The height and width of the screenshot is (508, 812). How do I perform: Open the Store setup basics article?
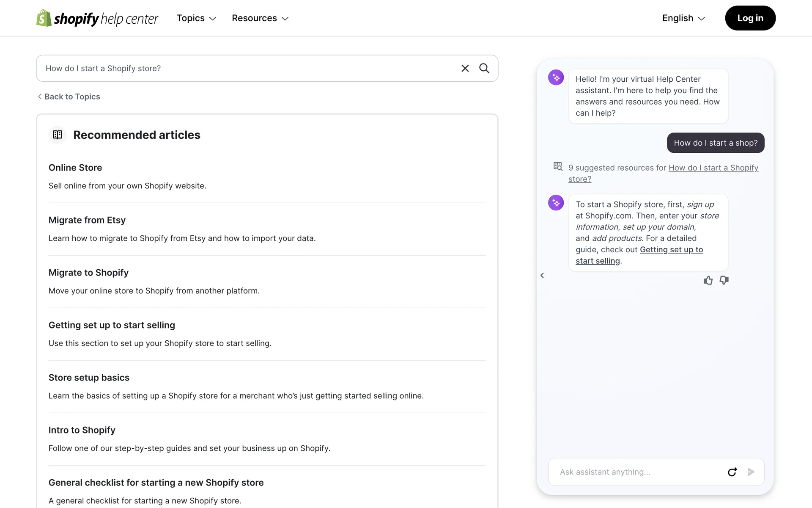click(89, 378)
